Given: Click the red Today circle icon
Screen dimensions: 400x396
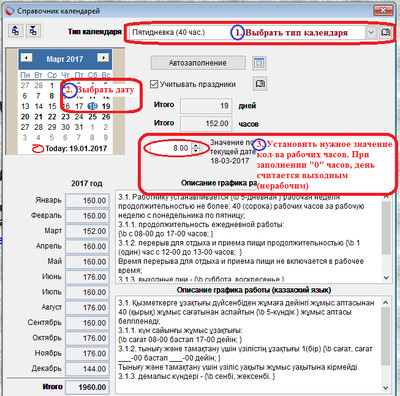Looking at the screenshot, I should [38, 148].
